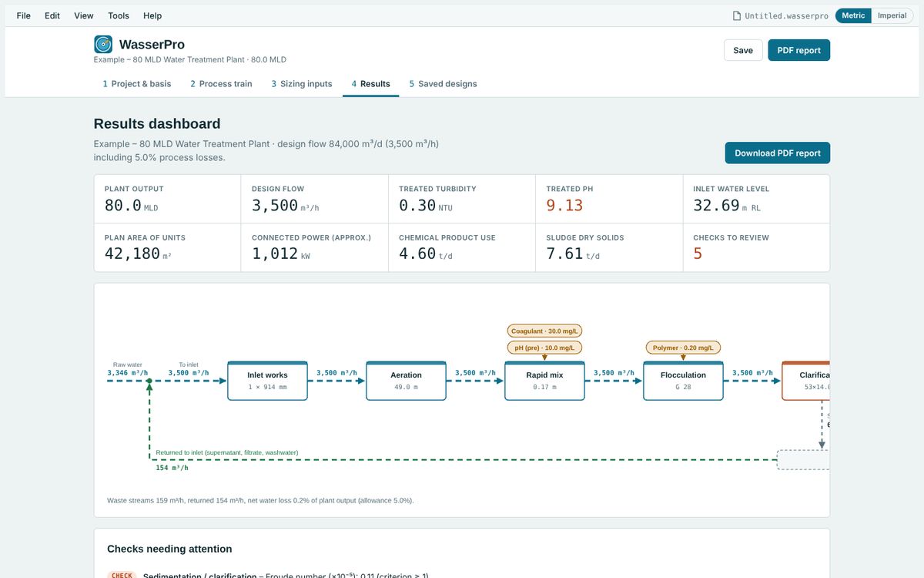Click Chemical Product Use 4.60 t/d card
Image resolution: width=924 pixels, height=578 pixels.
pyautogui.click(x=462, y=247)
